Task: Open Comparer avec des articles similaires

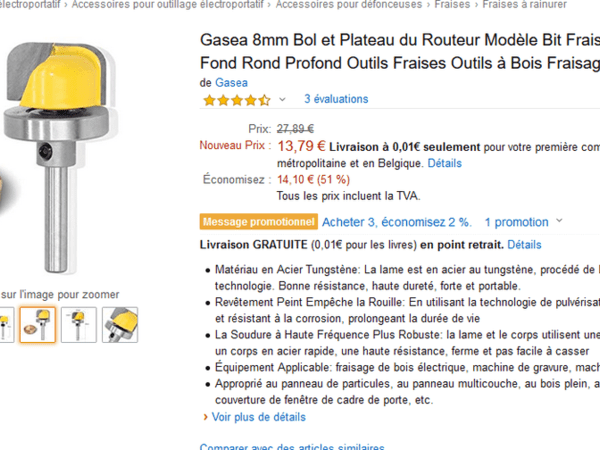Action: point(292,447)
